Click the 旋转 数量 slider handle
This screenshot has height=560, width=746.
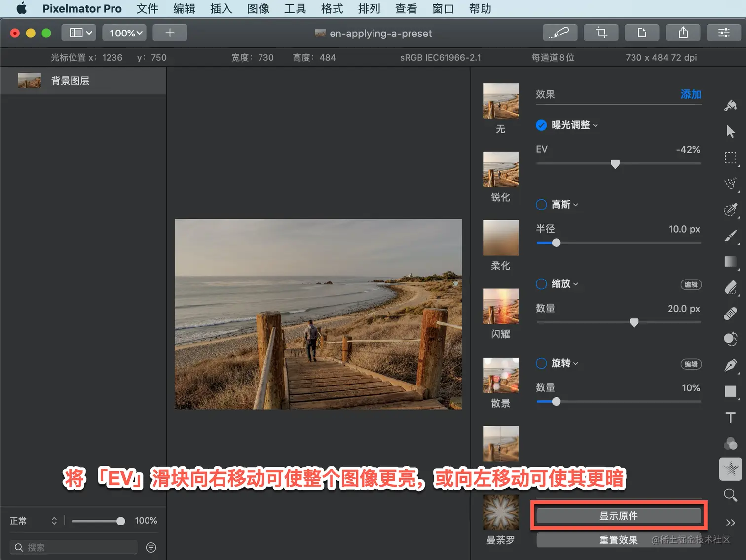point(556,401)
